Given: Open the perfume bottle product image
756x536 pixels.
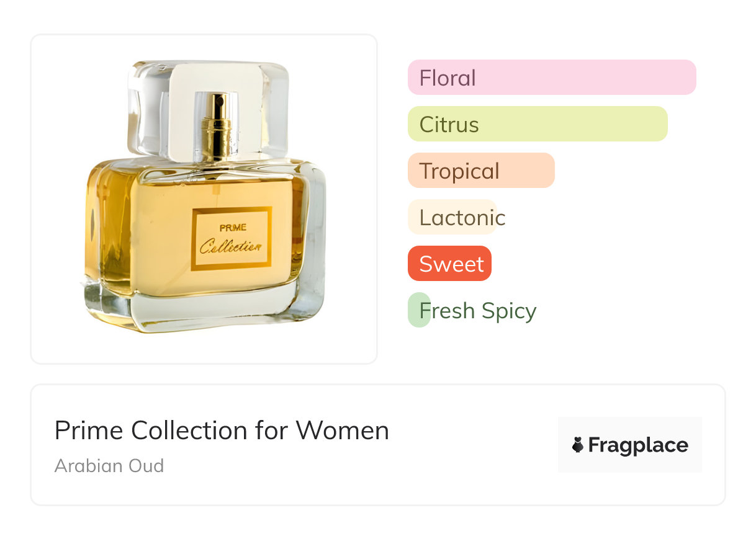Looking at the screenshot, I should (x=204, y=199).
